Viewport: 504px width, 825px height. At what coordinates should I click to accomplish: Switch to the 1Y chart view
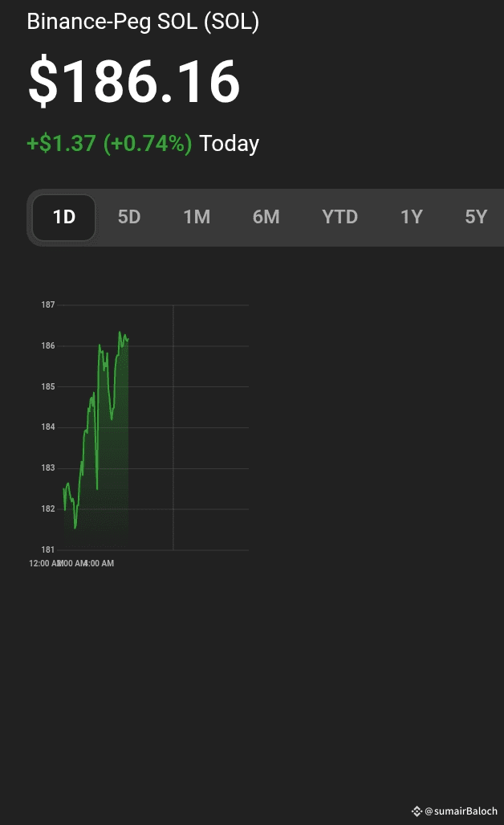412,217
